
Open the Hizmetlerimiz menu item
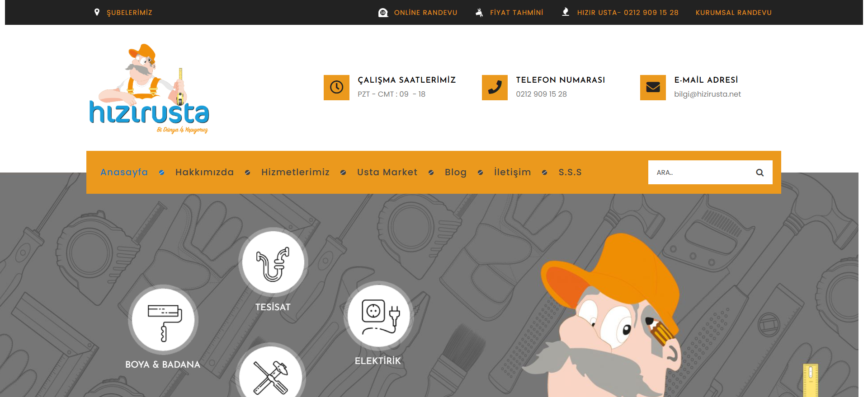click(295, 172)
